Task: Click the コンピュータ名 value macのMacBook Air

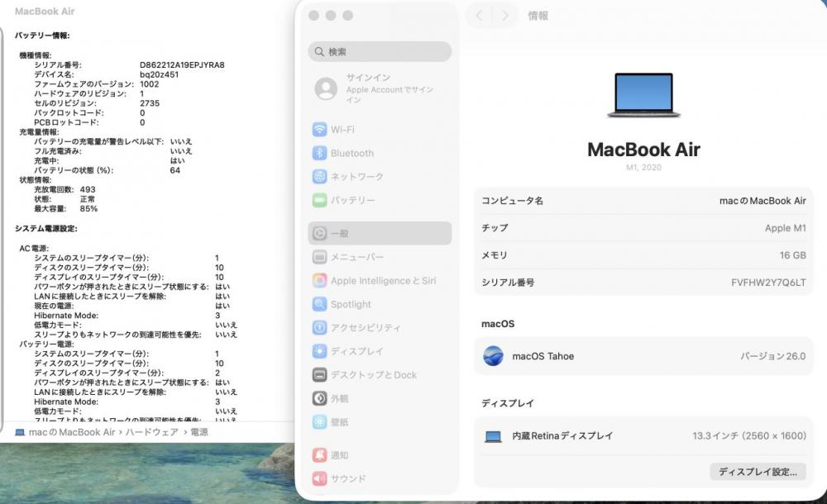Action: (762, 201)
